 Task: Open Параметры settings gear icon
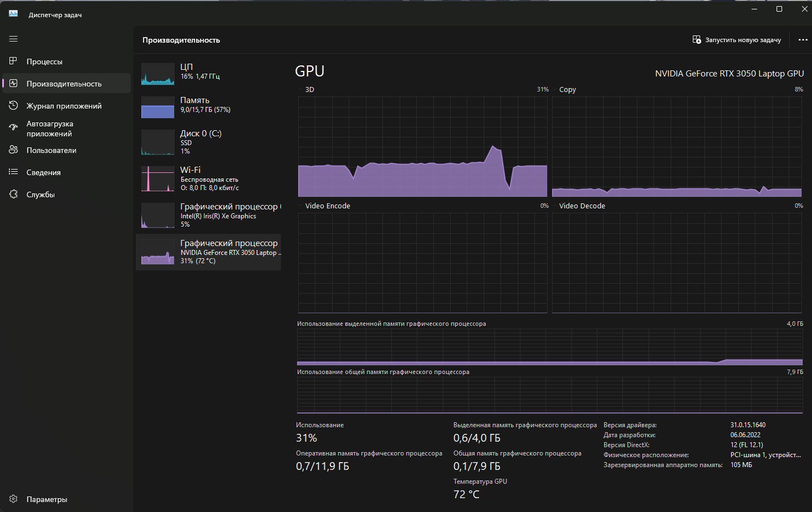13,499
